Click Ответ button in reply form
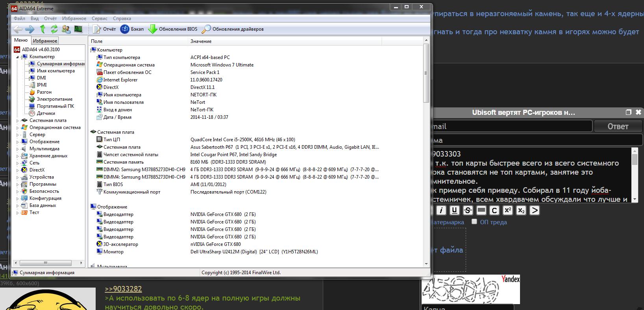The width and height of the screenshot is (644, 310). point(618,126)
